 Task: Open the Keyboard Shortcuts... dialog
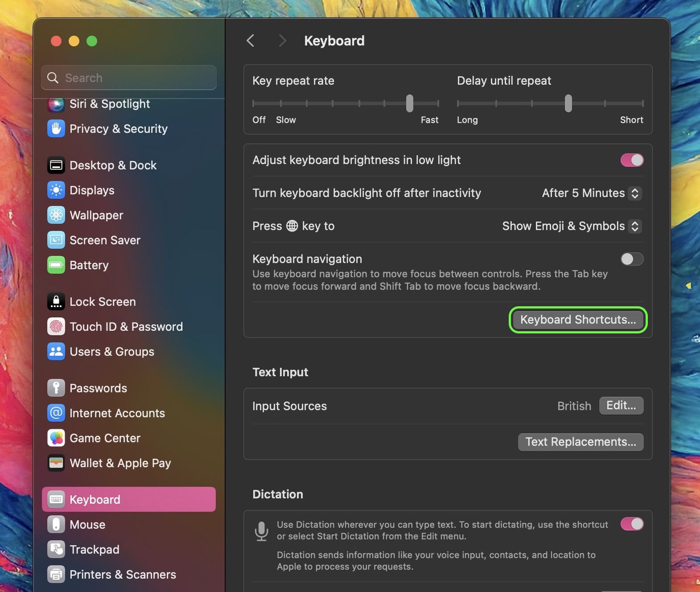pos(578,320)
